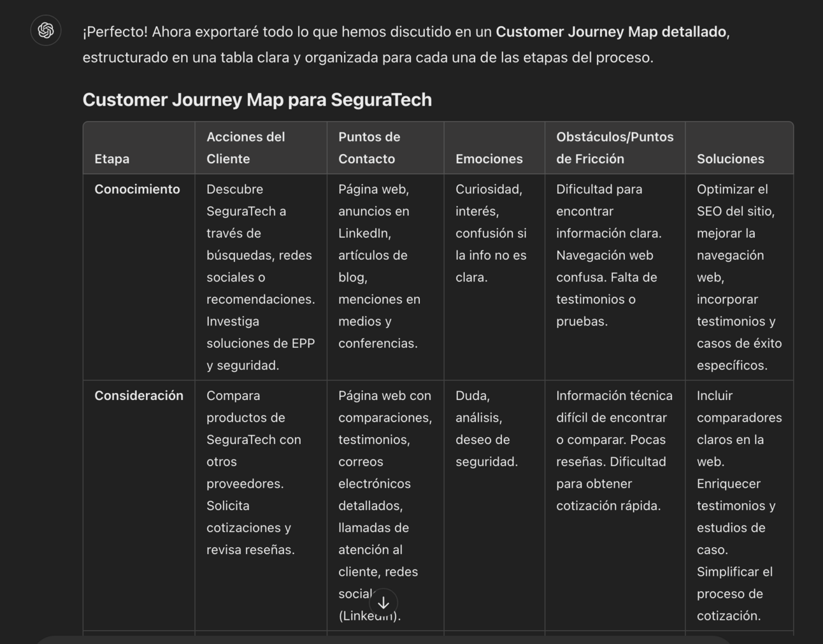This screenshot has height=644, width=823.
Task: Click the cell 'Optimizar el SEO del sitio'
Action: [x=739, y=277]
